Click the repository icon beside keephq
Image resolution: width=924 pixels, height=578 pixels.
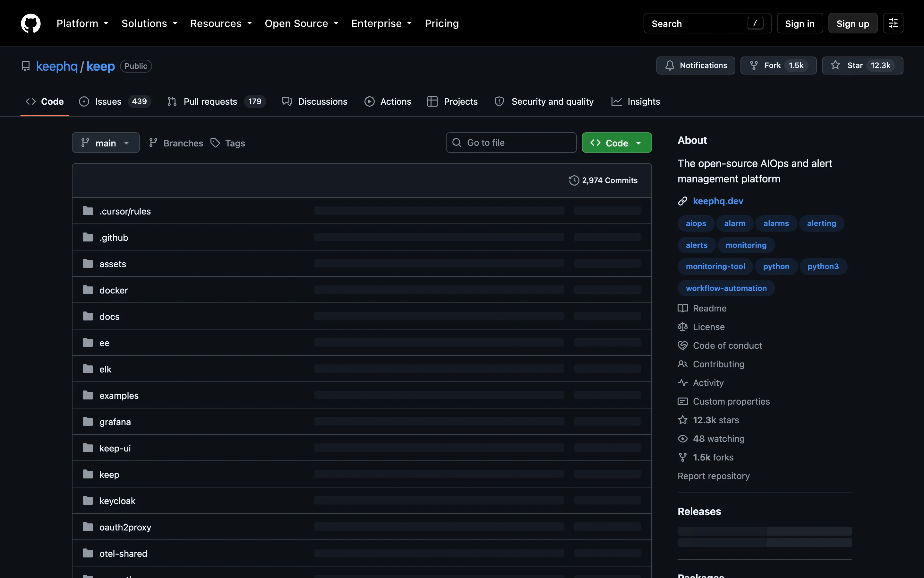[26, 66]
